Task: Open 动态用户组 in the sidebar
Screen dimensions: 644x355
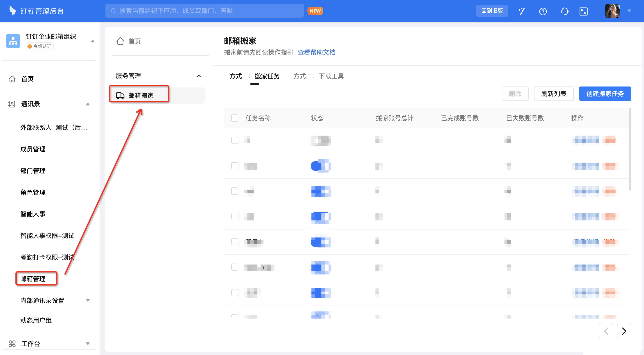Action: pos(36,321)
